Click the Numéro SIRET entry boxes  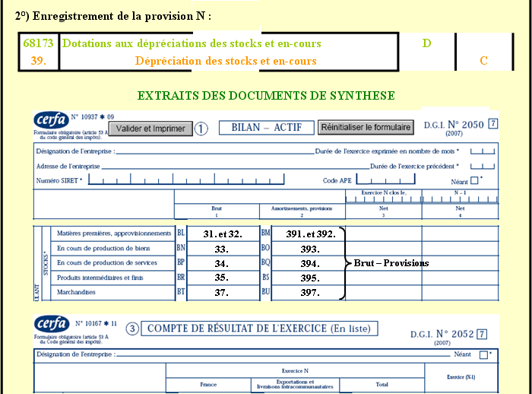pyautogui.click(x=186, y=179)
